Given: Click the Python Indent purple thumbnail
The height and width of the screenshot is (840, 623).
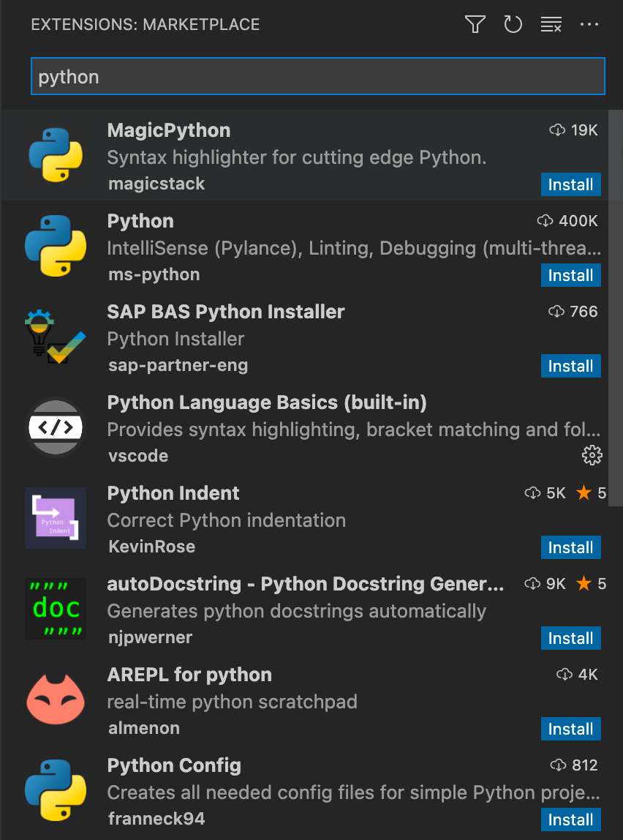Looking at the screenshot, I should pyautogui.click(x=56, y=518).
